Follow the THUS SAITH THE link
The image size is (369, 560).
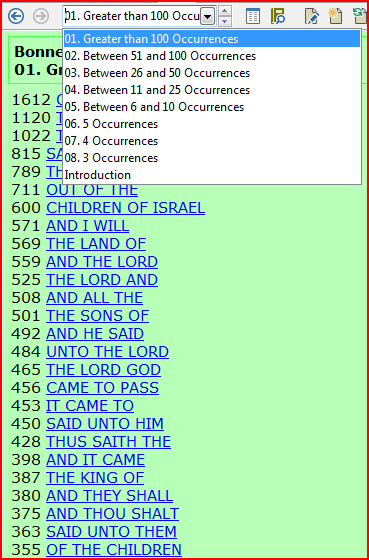coord(108,442)
